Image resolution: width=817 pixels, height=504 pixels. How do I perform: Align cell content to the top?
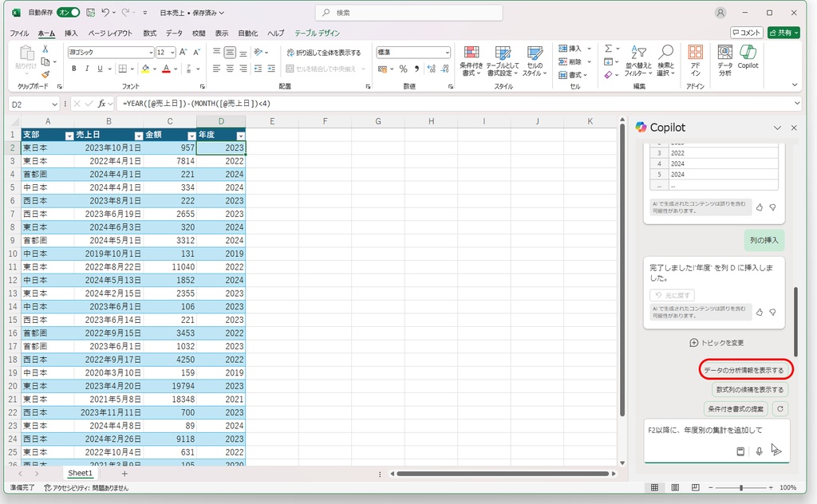(x=217, y=52)
